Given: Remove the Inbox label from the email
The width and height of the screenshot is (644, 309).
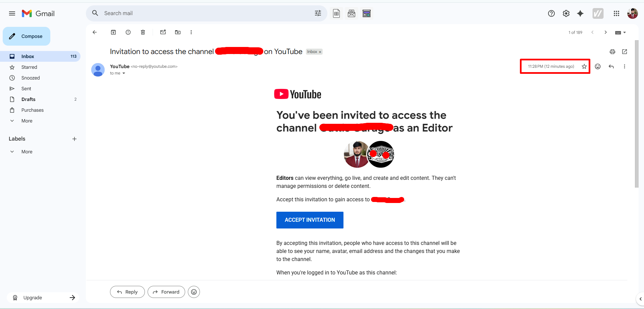Looking at the screenshot, I should pos(320,52).
